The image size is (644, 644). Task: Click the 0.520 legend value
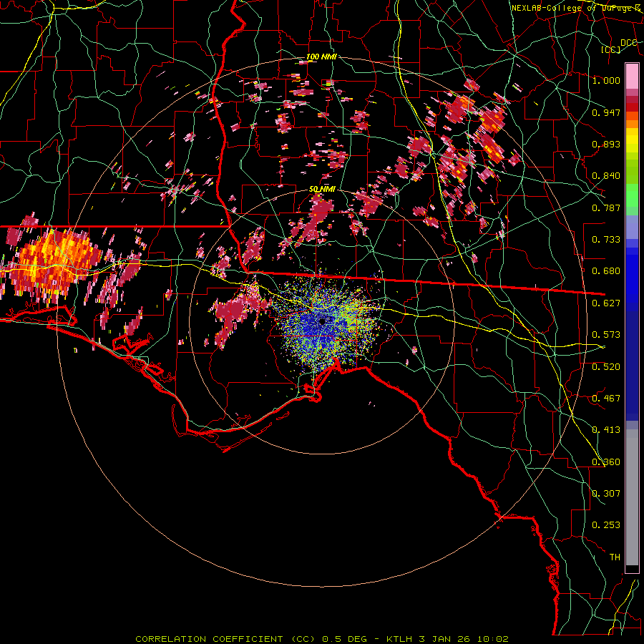pos(606,367)
